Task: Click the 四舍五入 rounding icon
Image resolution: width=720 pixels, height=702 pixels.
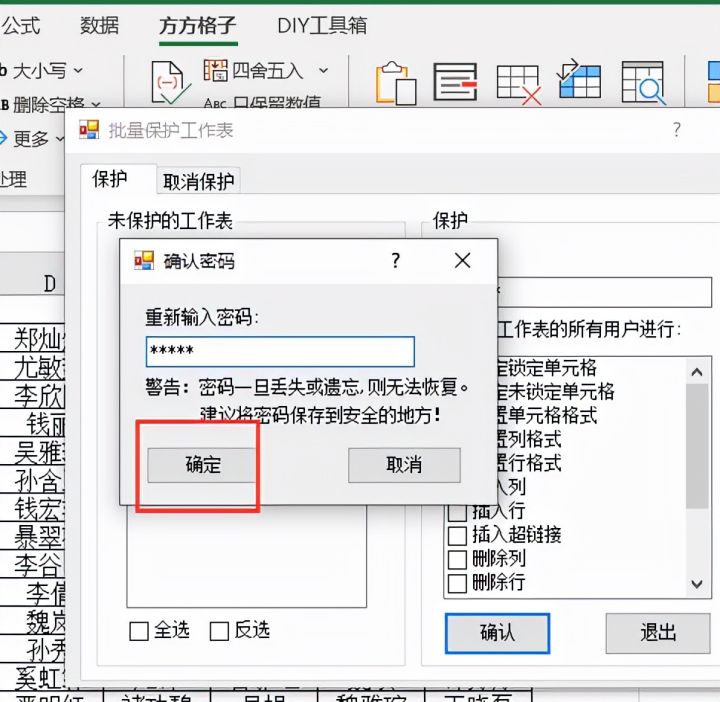Action: (216, 70)
